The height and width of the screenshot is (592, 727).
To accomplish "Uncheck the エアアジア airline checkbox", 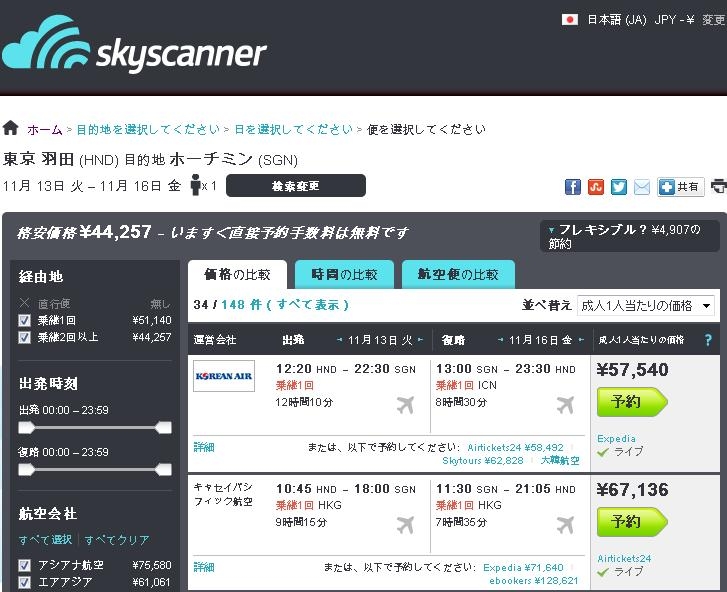I will tap(24, 582).
